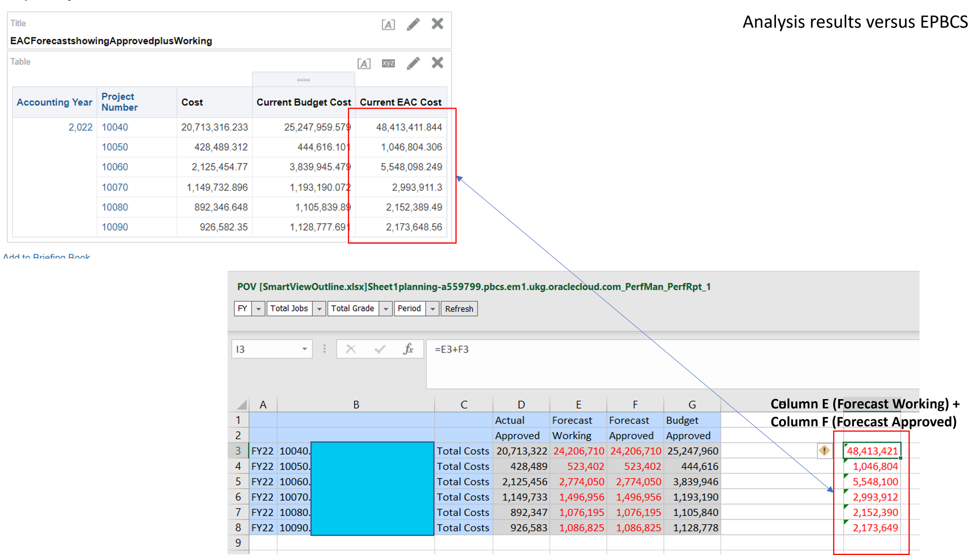
Task: Open the Total Grade dropdown
Action: point(385,308)
